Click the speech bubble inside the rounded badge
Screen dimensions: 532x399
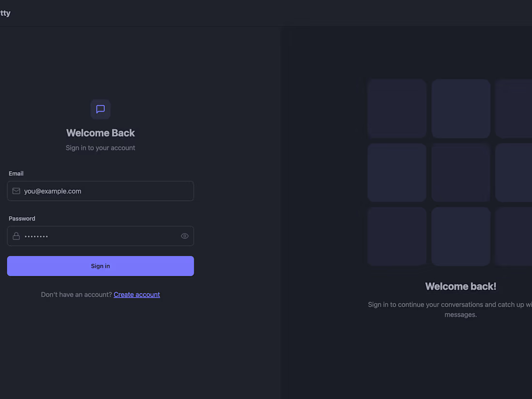tap(100, 109)
